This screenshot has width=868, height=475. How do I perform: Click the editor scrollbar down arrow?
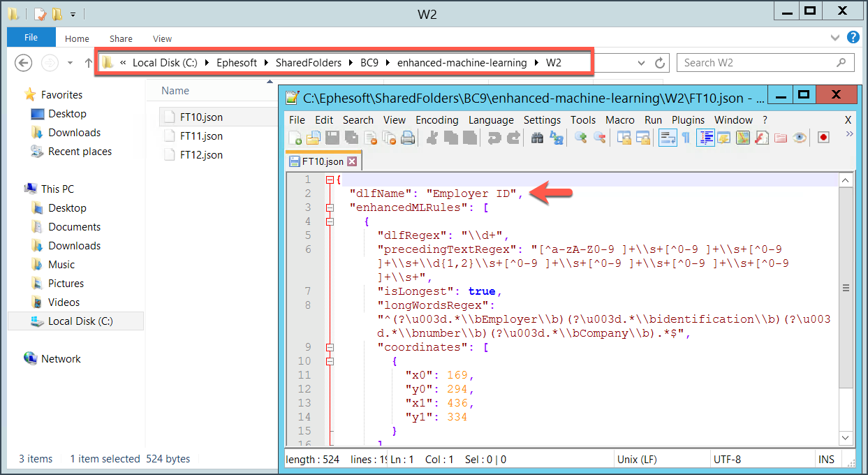(x=845, y=439)
